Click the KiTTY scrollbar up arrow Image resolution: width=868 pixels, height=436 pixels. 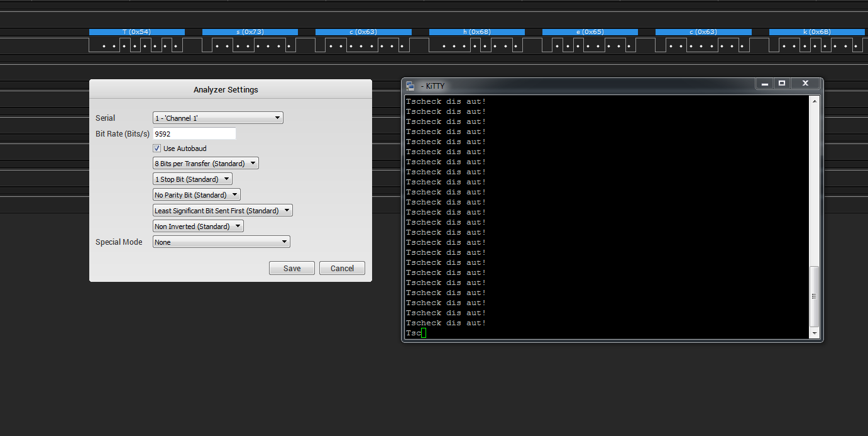coord(815,101)
